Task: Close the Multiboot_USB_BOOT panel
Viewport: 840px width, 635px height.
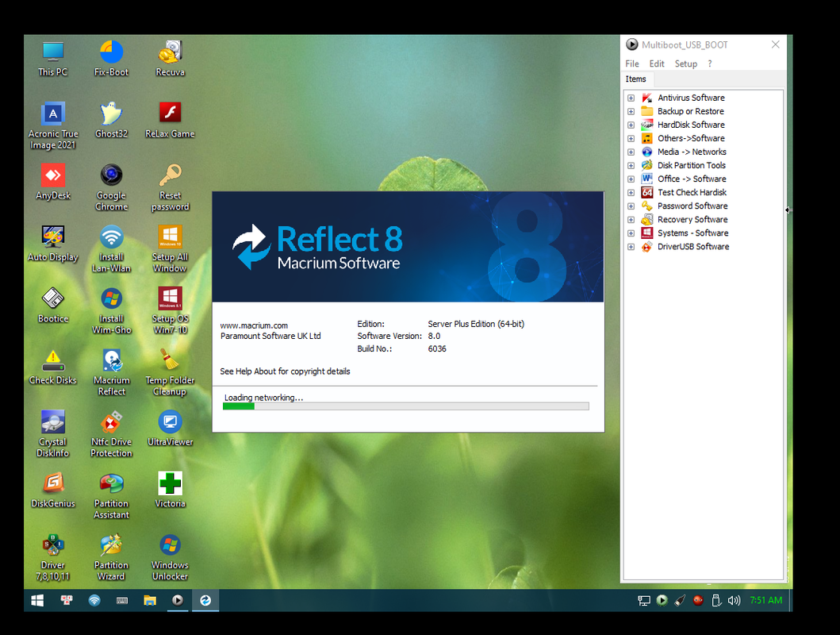Action: point(775,44)
